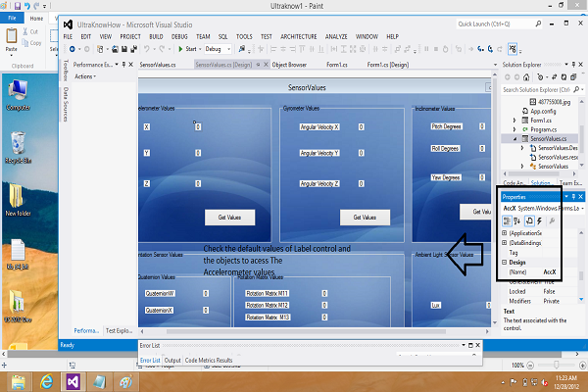Open the open-documents list dropdown arrow
The image size is (588, 392).
[495, 65]
